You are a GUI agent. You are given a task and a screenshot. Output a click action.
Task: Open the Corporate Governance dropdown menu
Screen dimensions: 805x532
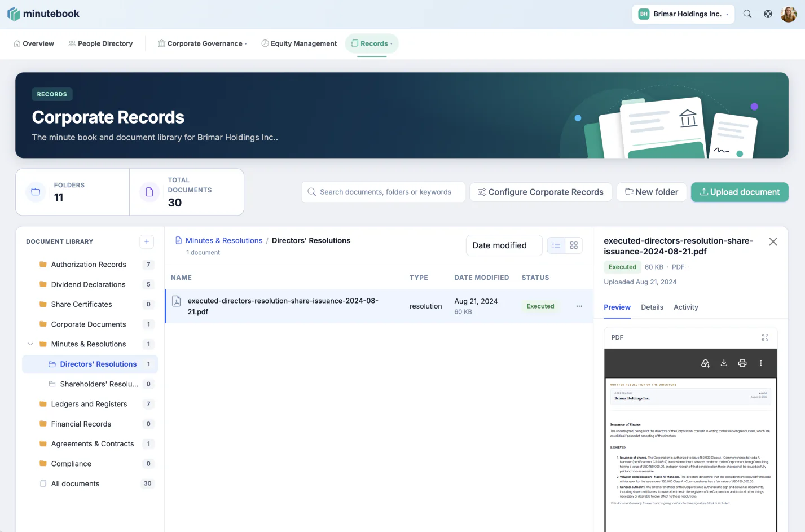(x=202, y=43)
